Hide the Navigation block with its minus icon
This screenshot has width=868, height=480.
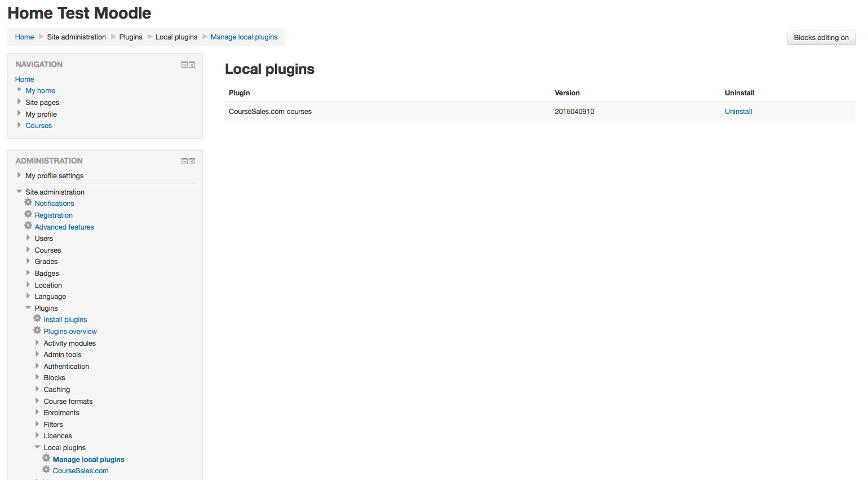coord(184,65)
